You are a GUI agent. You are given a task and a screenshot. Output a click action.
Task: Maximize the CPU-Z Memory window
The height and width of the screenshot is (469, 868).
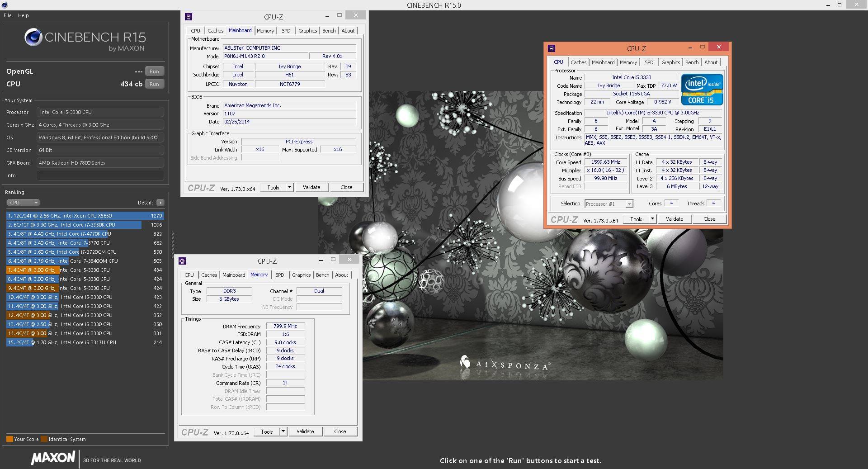coord(333,260)
